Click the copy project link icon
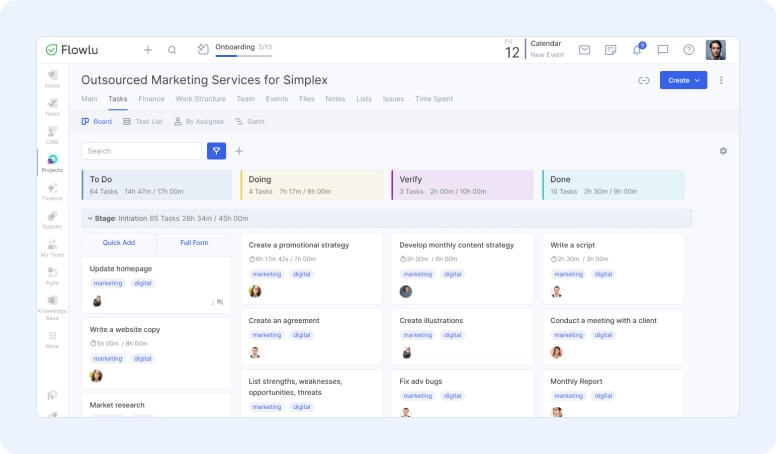Screen dimensions: 776x454 tap(643, 80)
